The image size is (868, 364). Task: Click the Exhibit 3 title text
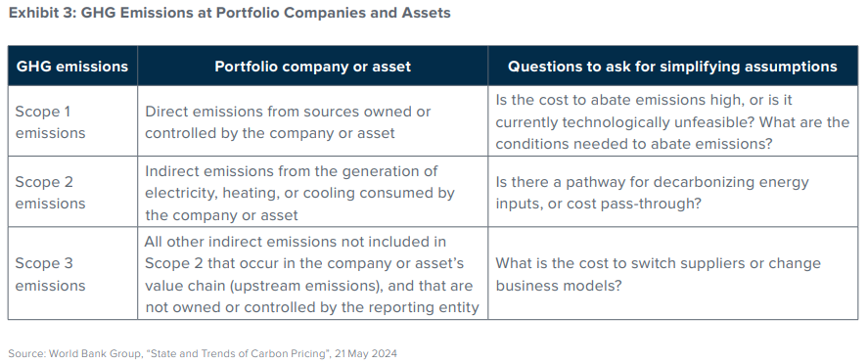point(229,14)
